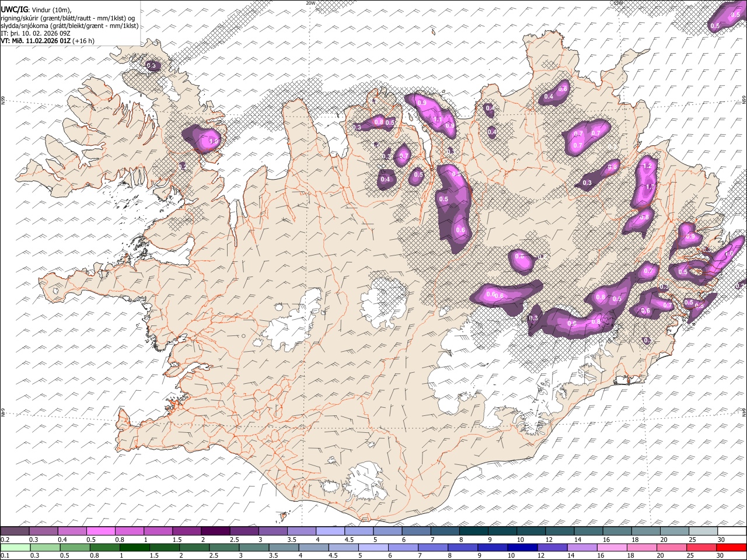Viewport: 747px width, 560px height.
Task: Click the '15W' longitude label
Action: 619,3
